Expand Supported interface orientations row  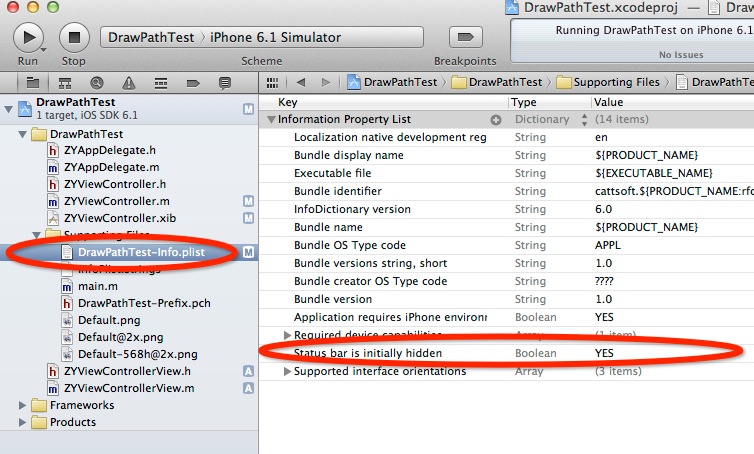pyautogui.click(x=288, y=372)
